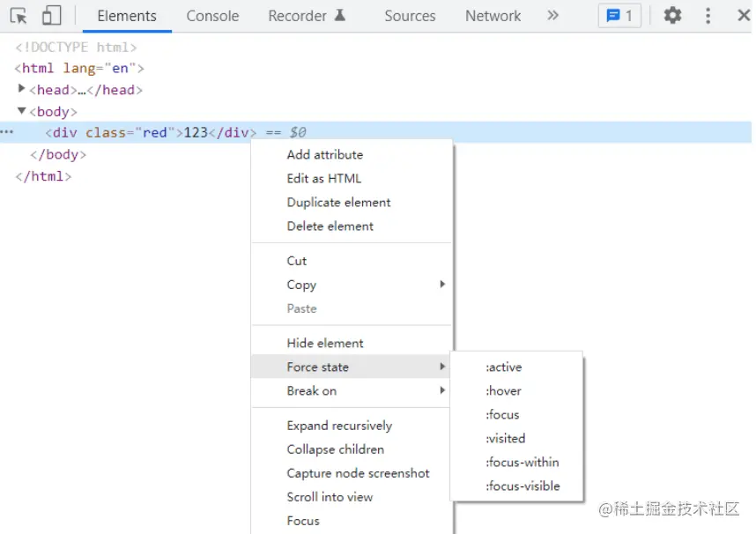Switch to the Elements tab
756x534 pixels.
point(127,16)
